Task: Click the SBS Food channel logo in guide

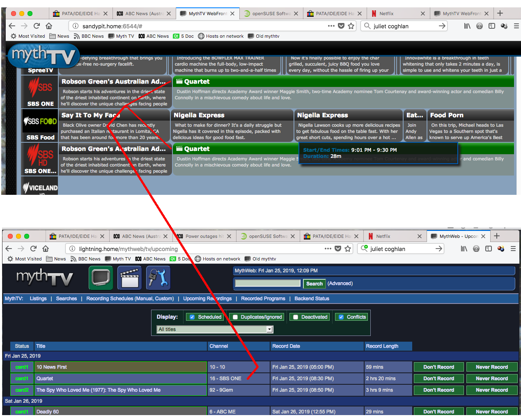Action: 40,121
